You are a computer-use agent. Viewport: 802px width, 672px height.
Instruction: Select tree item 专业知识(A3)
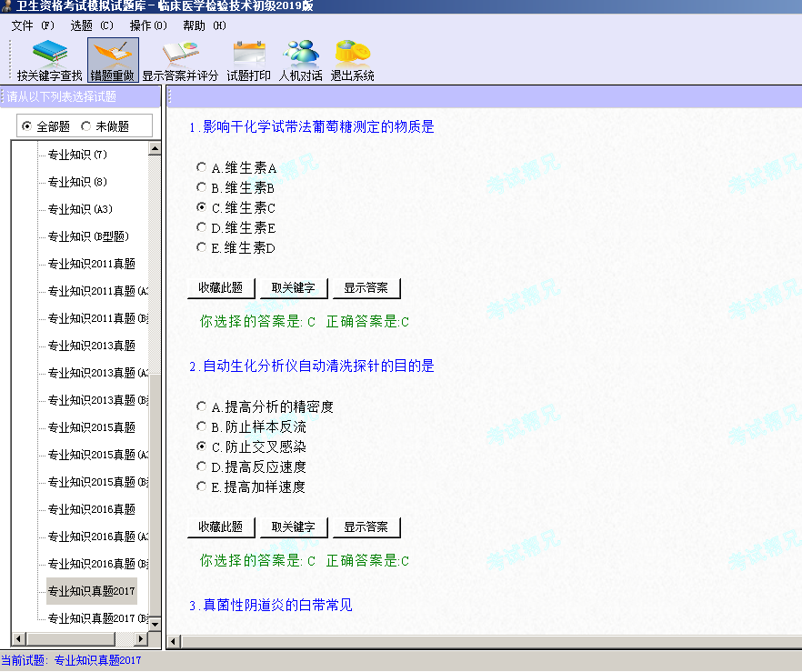[x=80, y=209]
